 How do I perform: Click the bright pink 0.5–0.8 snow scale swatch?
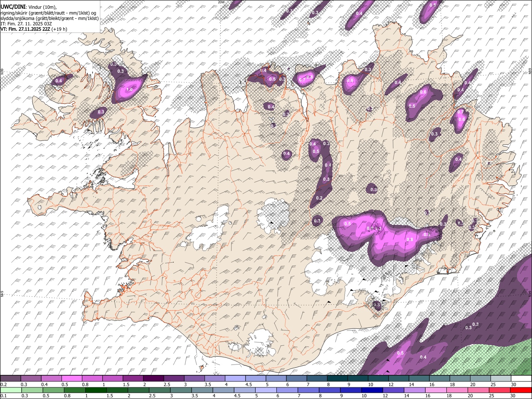pos(72,379)
